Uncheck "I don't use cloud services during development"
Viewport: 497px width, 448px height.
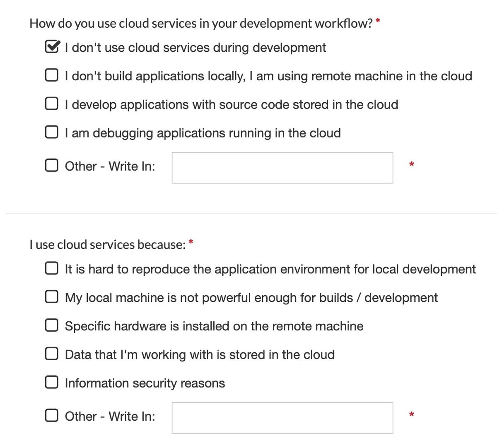point(51,48)
